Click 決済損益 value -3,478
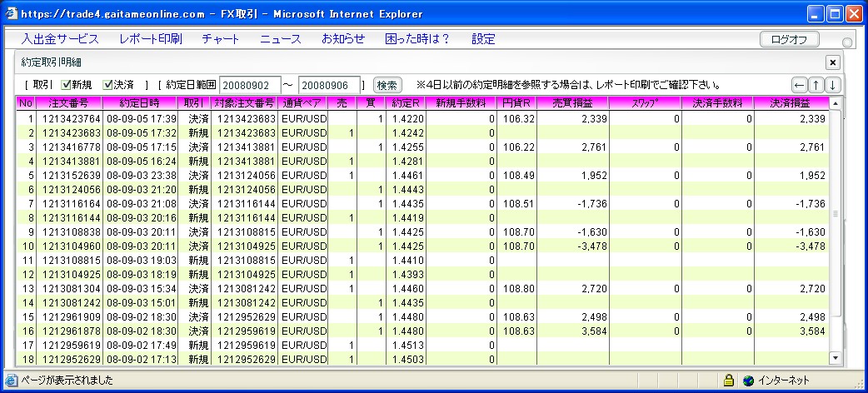 810,246
